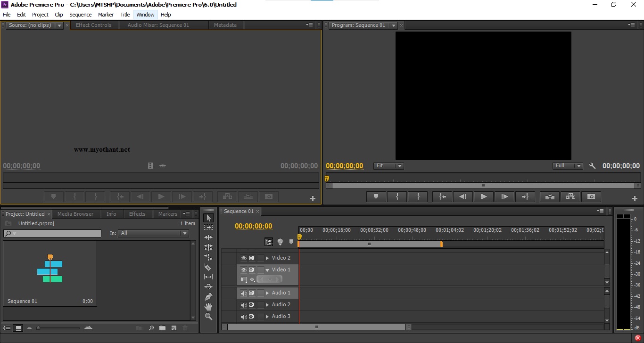
Task: Expand the Audio 1 track
Action: (267, 293)
